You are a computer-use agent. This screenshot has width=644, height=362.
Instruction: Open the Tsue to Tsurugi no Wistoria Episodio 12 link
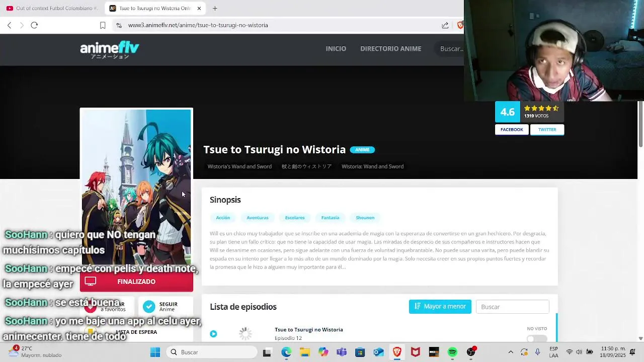click(309, 334)
